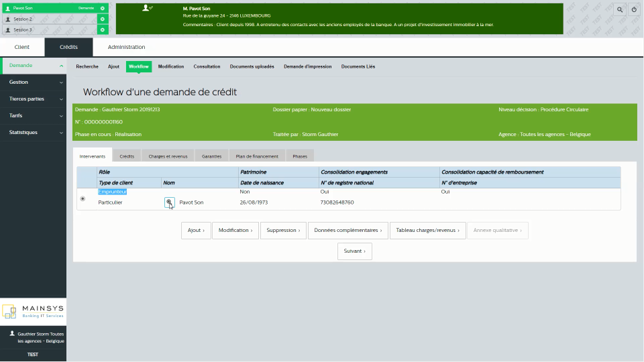Open the Modification submenu item
The height and width of the screenshot is (362, 644).
(x=171, y=66)
